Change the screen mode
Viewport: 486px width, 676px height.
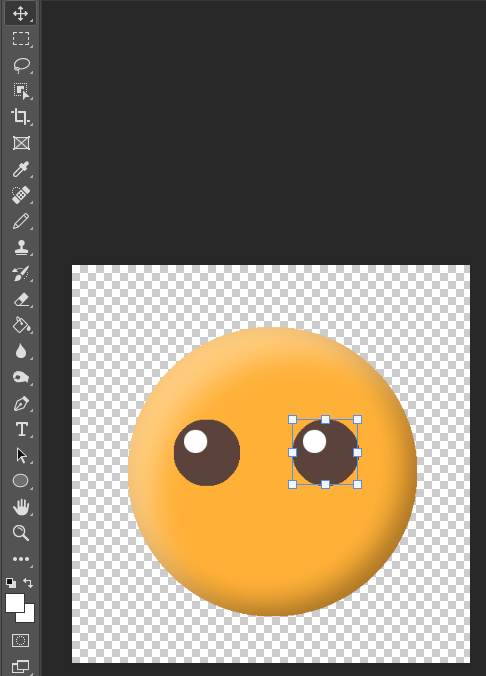click(20, 667)
